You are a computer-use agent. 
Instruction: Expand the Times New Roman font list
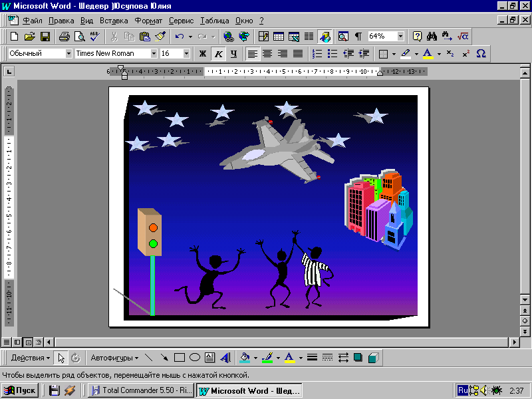154,54
